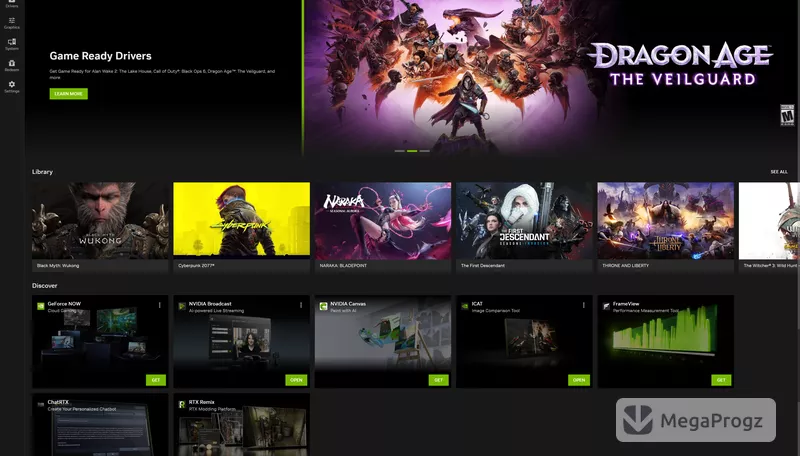Click the FrameView app icon
Screen dimensions: 800x456
pyautogui.click(x=606, y=306)
